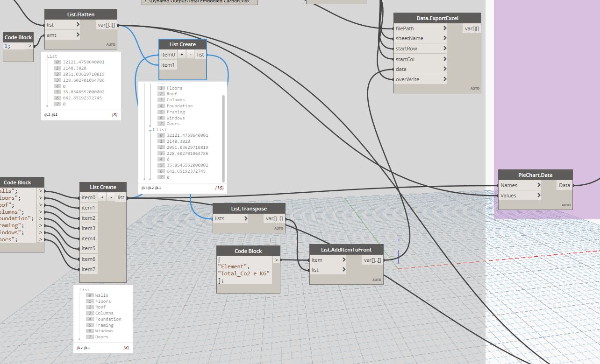The width and height of the screenshot is (600, 364).
Task: Open the data port chevron on Data.ExportExcel
Action: [445, 69]
